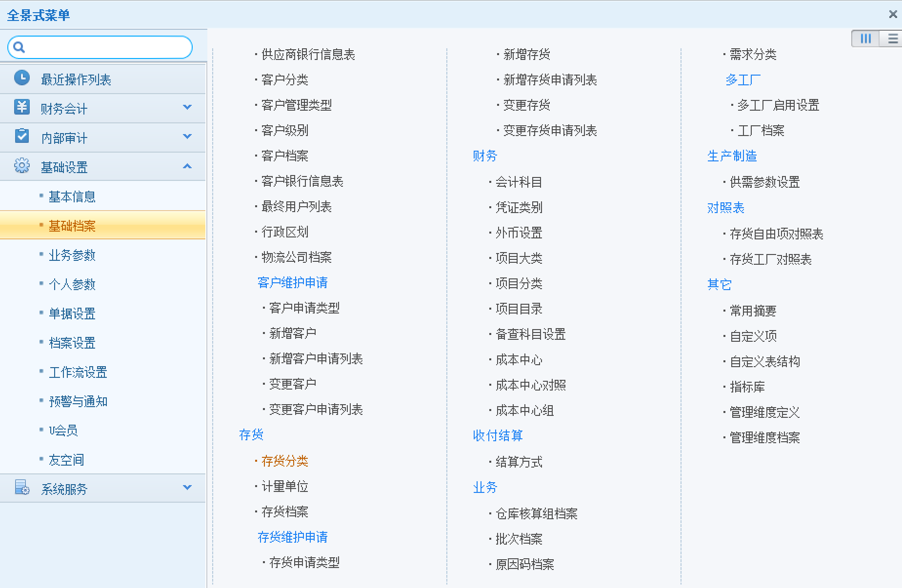Open 备查科目设置
Image resolution: width=902 pixels, height=588 pixels.
[531, 334]
